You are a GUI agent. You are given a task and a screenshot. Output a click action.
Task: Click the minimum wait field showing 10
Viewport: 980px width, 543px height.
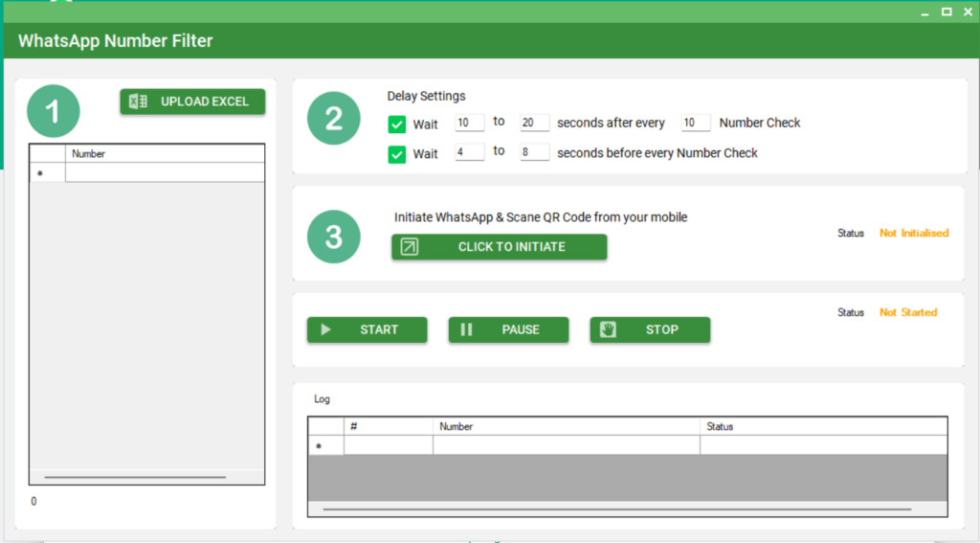point(469,123)
